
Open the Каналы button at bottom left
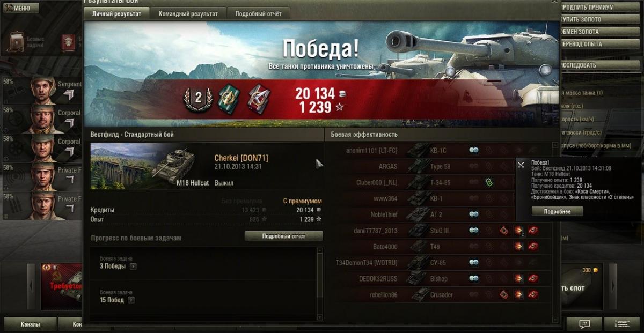(x=30, y=324)
